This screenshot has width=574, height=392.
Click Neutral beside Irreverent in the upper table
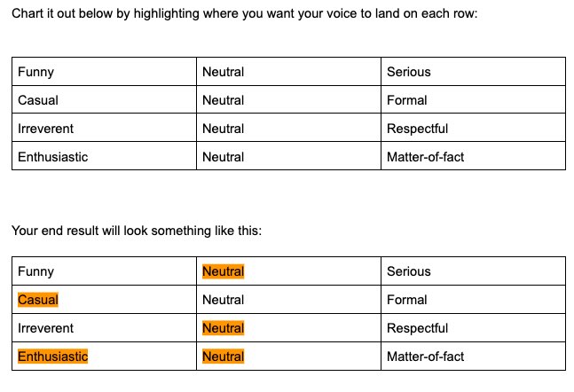(223, 129)
